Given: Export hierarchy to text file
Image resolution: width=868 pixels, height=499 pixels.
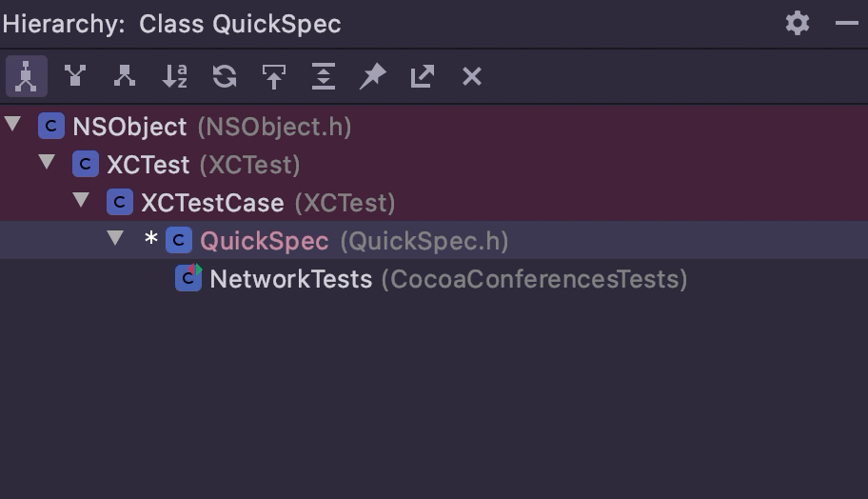Looking at the screenshot, I should 423,76.
